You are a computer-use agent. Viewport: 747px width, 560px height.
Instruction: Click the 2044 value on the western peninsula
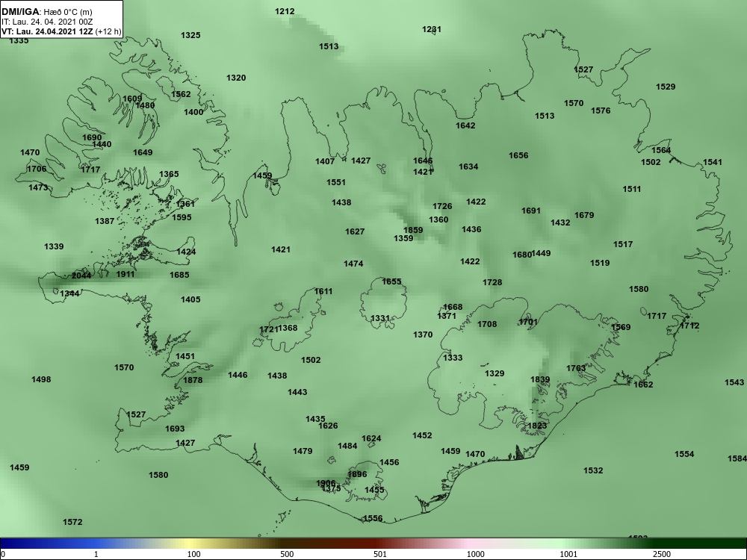coord(81,276)
